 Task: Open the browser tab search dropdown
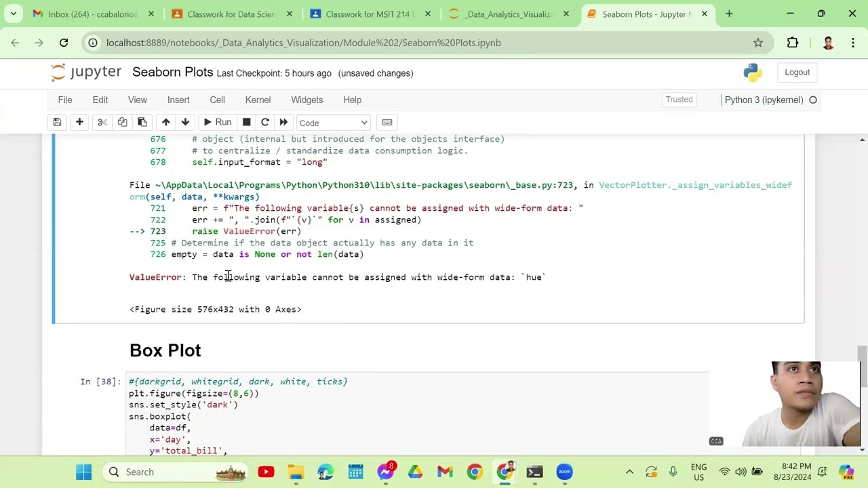click(13, 14)
